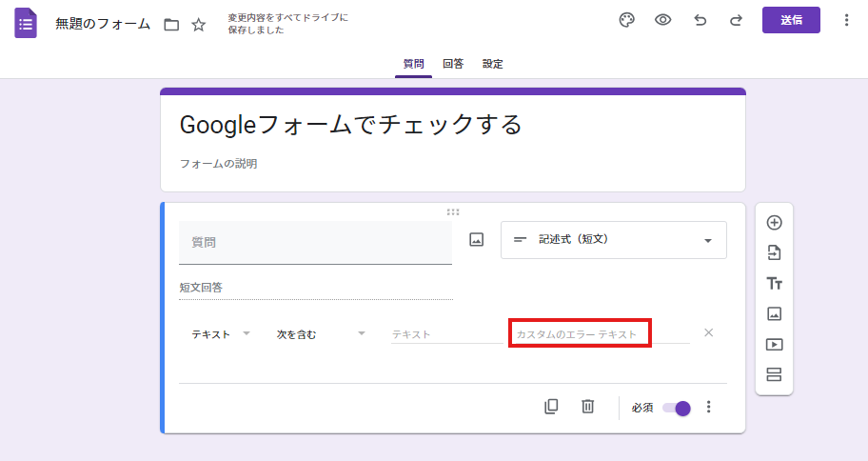Add an image from sidebar
The height and width of the screenshot is (461, 868).
tap(774, 314)
